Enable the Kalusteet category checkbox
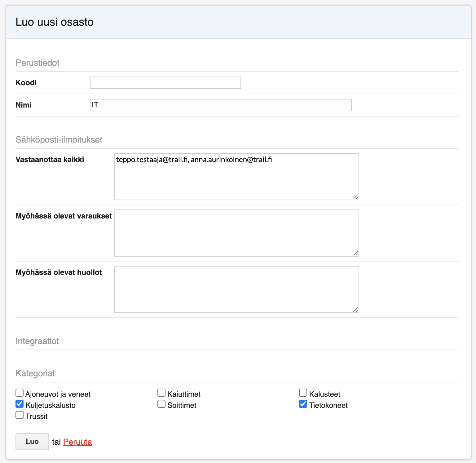This screenshot has width=476, height=463. pyautogui.click(x=303, y=393)
